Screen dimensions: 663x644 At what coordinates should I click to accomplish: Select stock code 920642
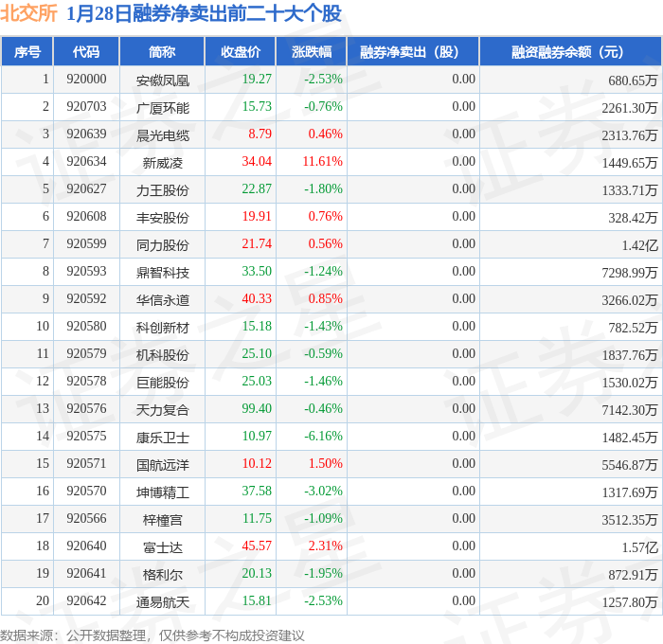pos(86,601)
